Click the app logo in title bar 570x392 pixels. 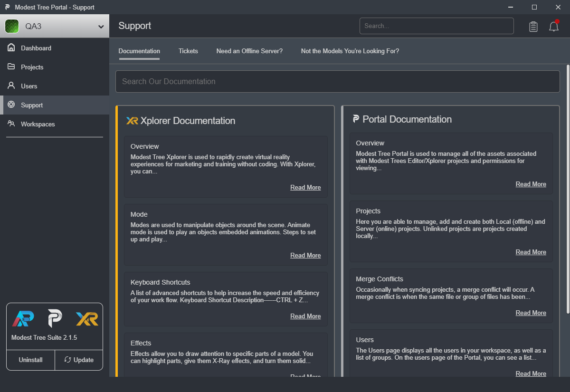[8, 7]
